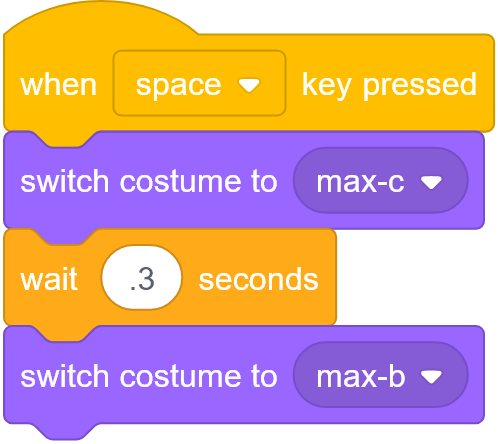Click the "max-b" costume name text
Viewport: 498px width, 444px height.
coord(361,376)
